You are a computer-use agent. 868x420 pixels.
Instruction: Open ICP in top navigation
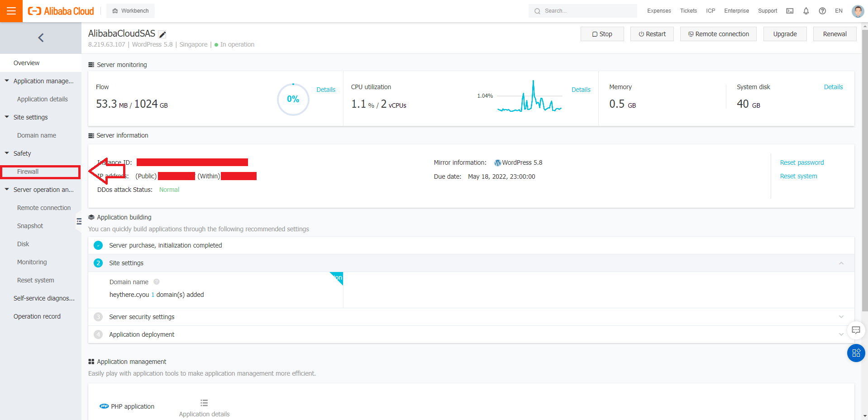[x=711, y=11]
